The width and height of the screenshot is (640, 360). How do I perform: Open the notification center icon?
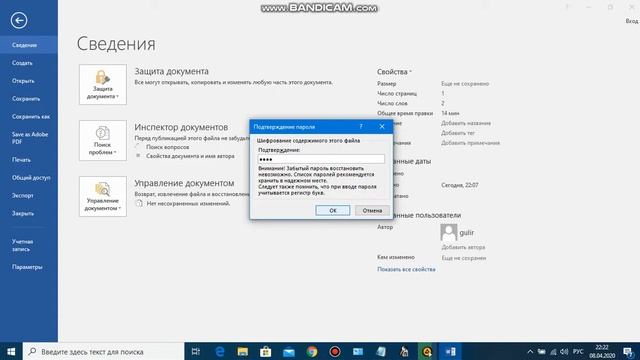[x=628, y=351]
